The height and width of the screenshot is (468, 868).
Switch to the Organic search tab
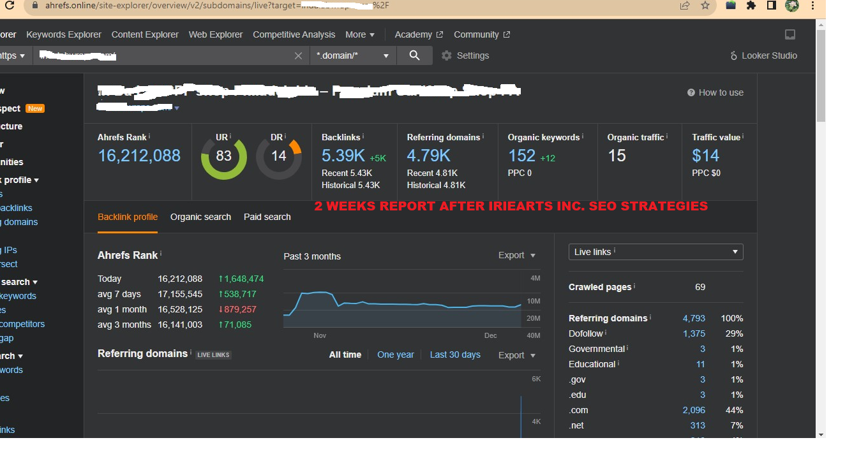pyautogui.click(x=200, y=217)
